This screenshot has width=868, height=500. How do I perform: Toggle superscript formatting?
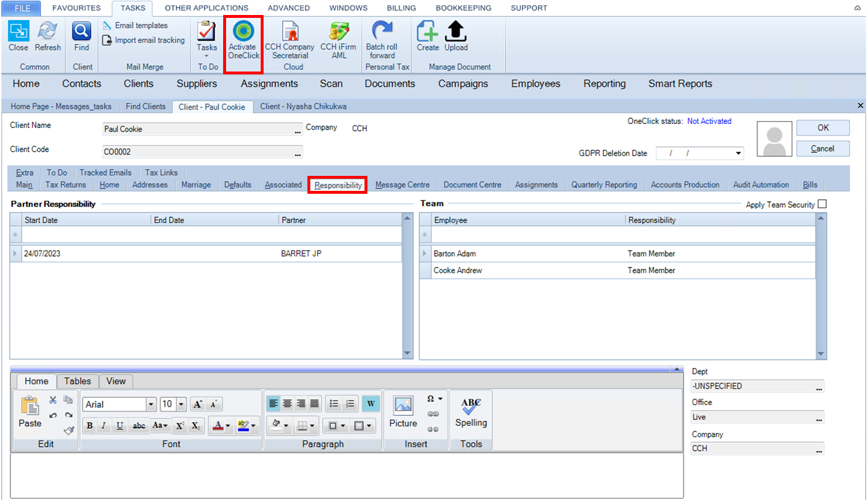click(x=180, y=426)
